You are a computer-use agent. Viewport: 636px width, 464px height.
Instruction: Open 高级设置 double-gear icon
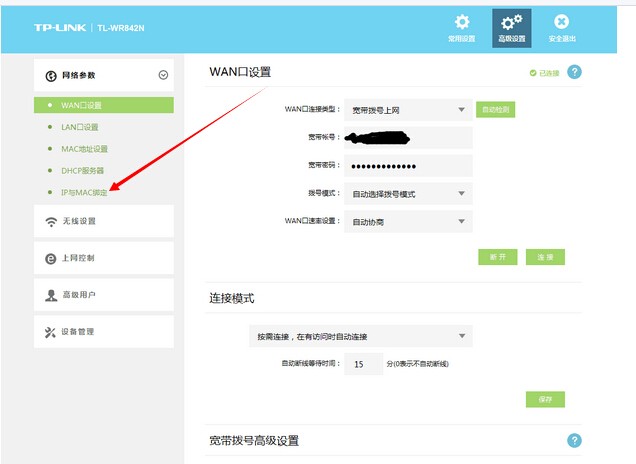[511, 22]
